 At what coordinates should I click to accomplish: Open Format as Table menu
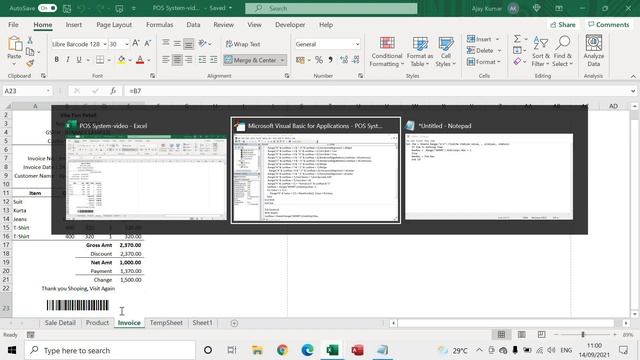pyautogui.click(x=420, y=51)
